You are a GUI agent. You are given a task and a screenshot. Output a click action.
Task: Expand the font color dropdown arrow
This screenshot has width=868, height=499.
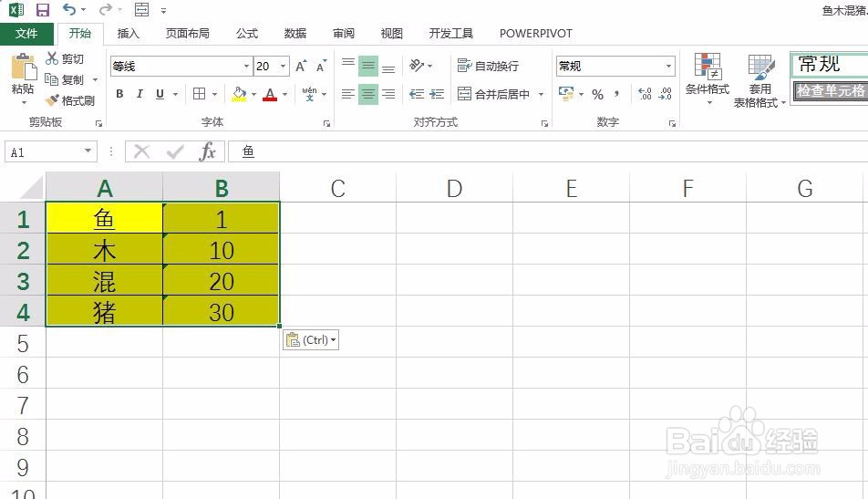coord(285,94)
